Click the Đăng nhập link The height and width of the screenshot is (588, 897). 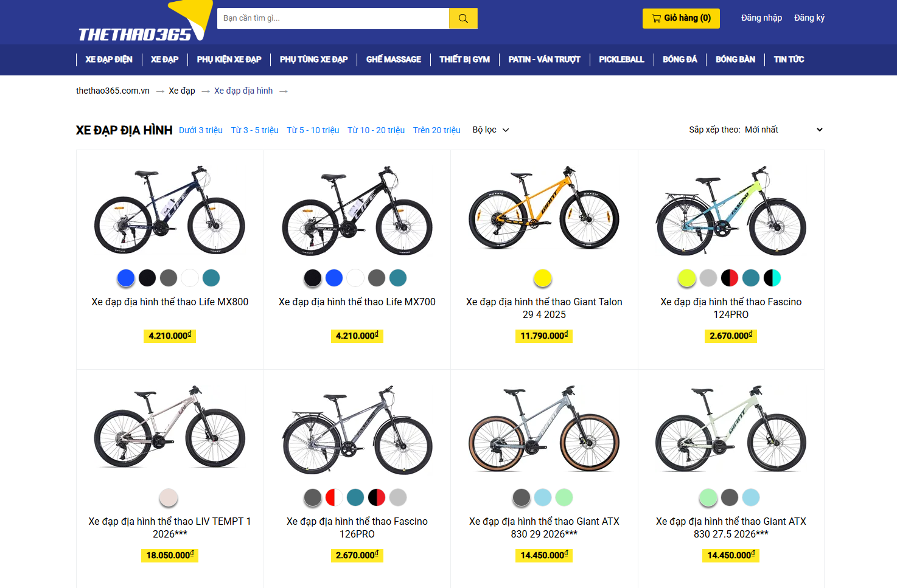tap(761, 18)
